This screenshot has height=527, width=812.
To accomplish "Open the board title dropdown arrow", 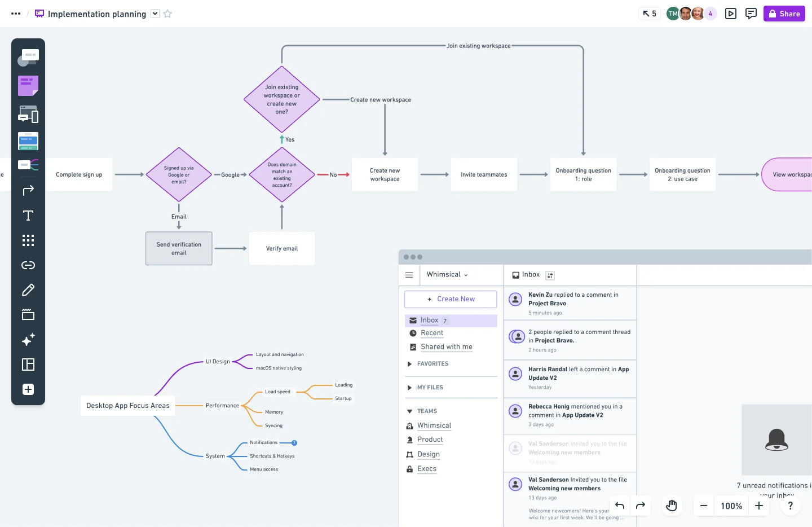I will tap(155, 14).
